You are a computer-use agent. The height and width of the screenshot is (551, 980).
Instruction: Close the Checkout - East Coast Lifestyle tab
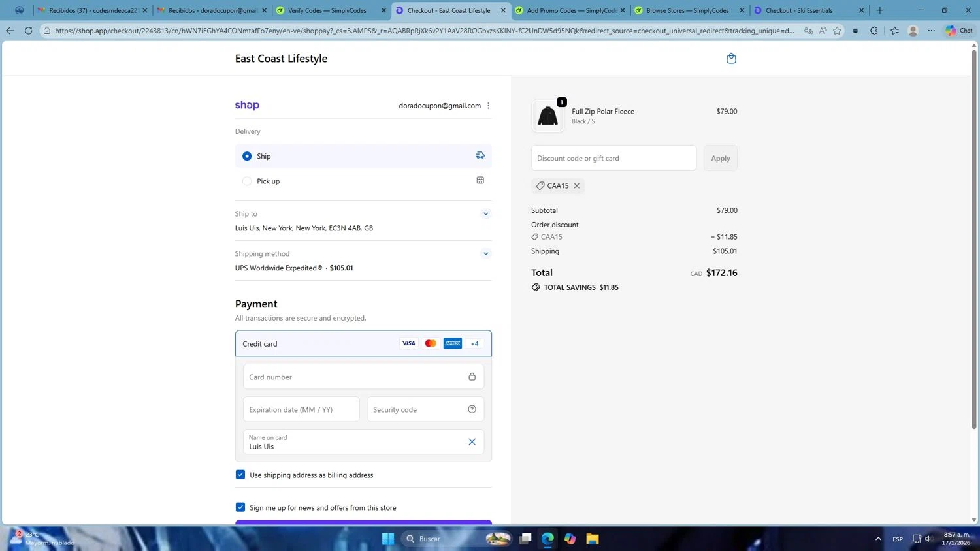pyautogui.click(x=503, y=10)
